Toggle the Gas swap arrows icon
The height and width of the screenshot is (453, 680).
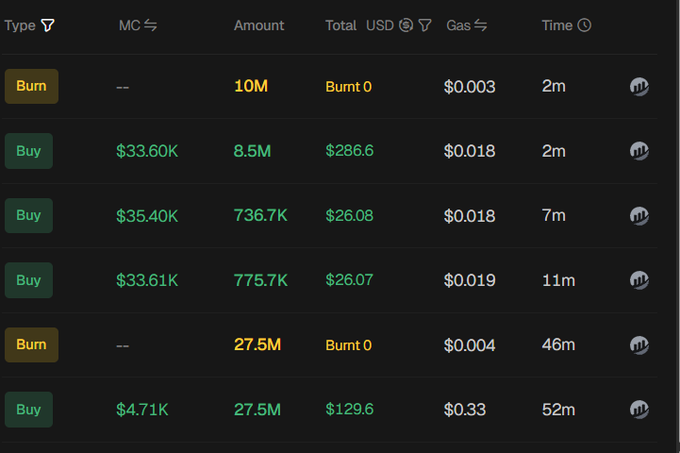481,26
